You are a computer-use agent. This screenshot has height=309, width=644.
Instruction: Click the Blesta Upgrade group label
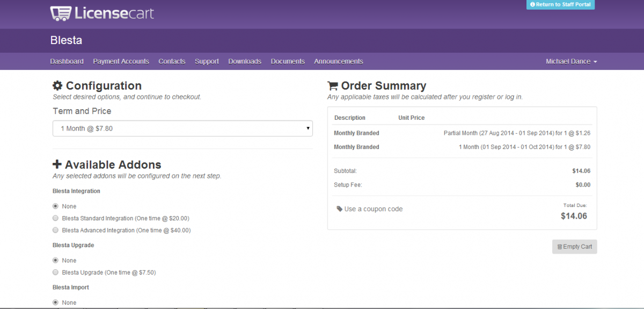click(x=73, y=245)
